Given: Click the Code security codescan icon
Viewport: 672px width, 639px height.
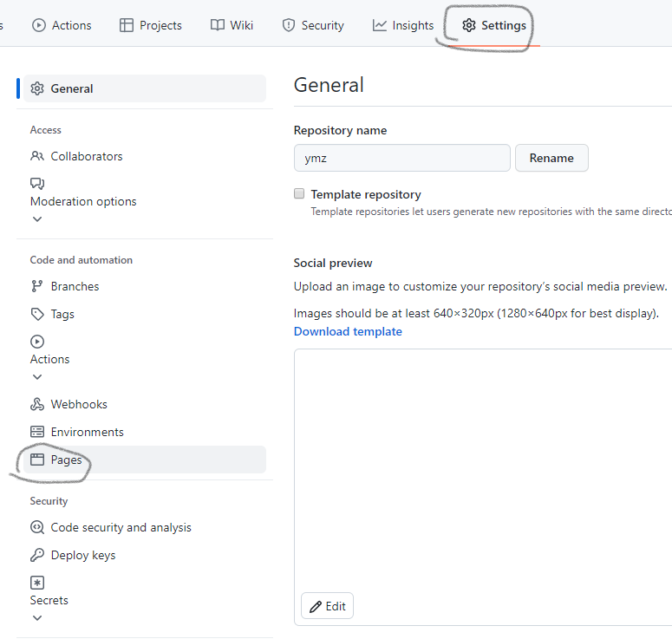Looking at the screenshot, I should [37, 527].
